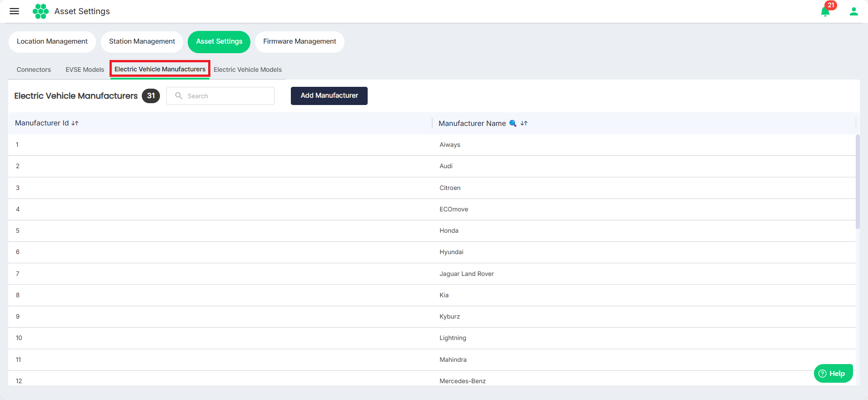
Task: Click the table vertical scrollbar
Action: pos(858,182)
